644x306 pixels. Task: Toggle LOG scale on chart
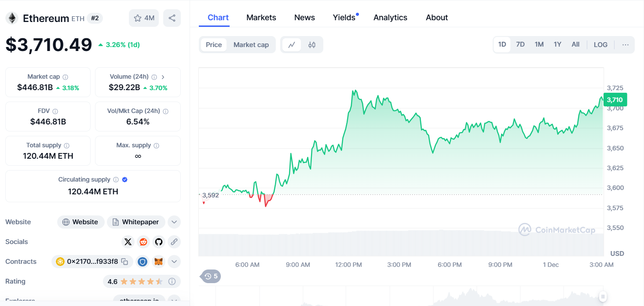pos(600,45)
